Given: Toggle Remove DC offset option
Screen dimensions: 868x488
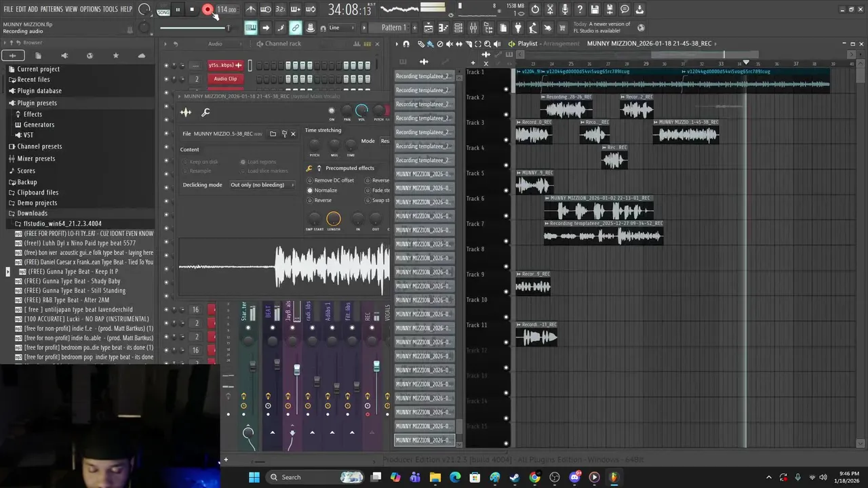Looking at the screenshot, I should pos(331,180).
